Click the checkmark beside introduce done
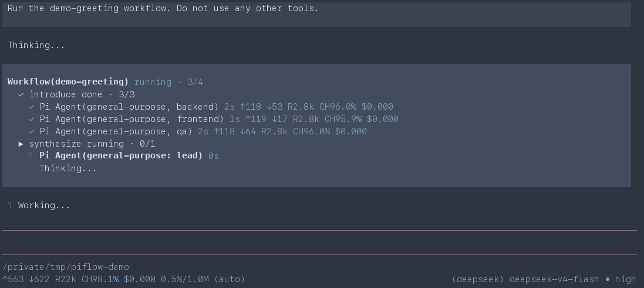Image resolution: width=644 pixels, height=288 pixels. click(21, 95)
